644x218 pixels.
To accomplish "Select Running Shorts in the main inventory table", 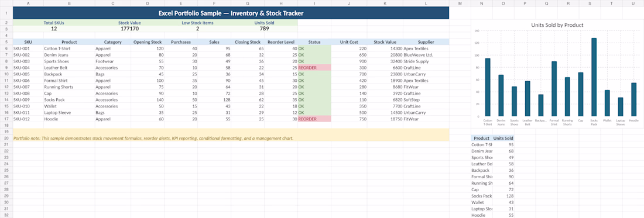I will coord(69,87).
